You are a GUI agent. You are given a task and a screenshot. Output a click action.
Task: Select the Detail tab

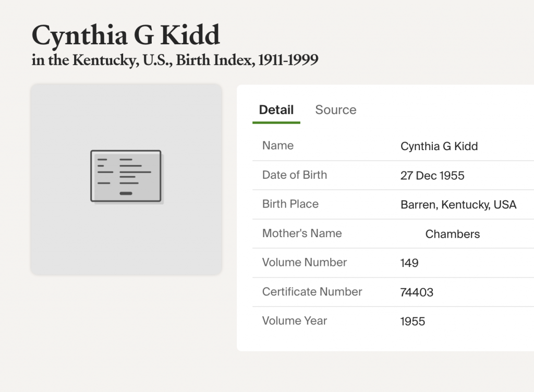[276, 110]
